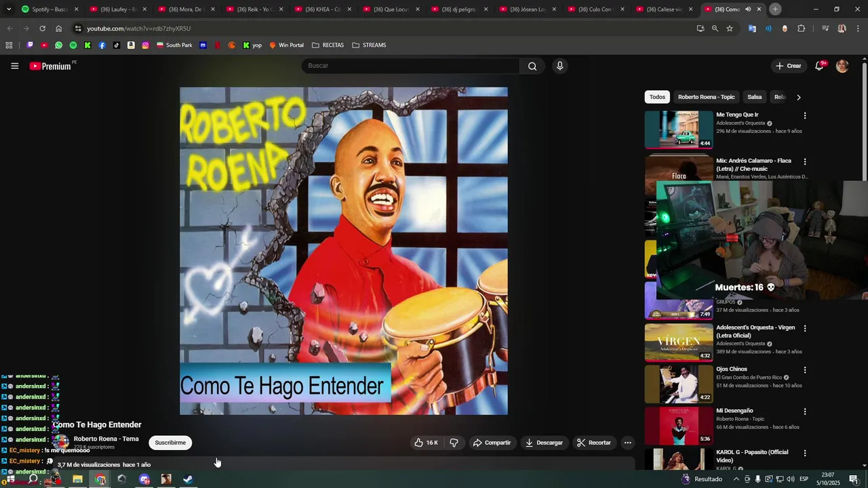Open options for the 'Ojos Chinos' video

click(x=805, y=370)
